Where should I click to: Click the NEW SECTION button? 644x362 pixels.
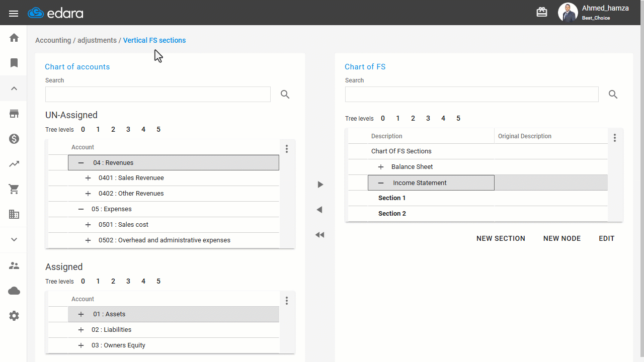(x=501, y=239)
